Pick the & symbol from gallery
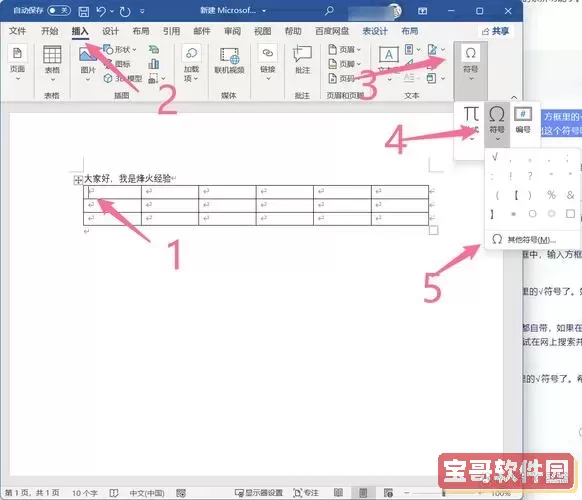This screenshot has height=500, width=582. click(x=570, y=195)
